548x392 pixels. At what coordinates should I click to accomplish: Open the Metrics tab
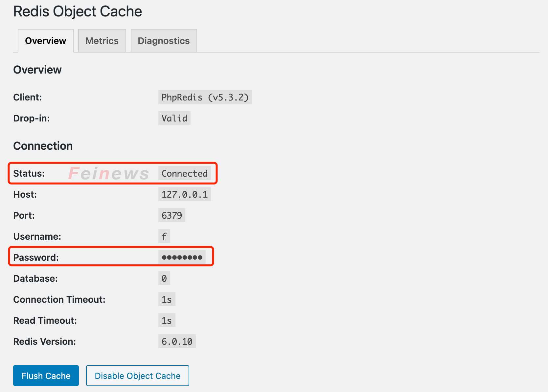tap(102, 41)
